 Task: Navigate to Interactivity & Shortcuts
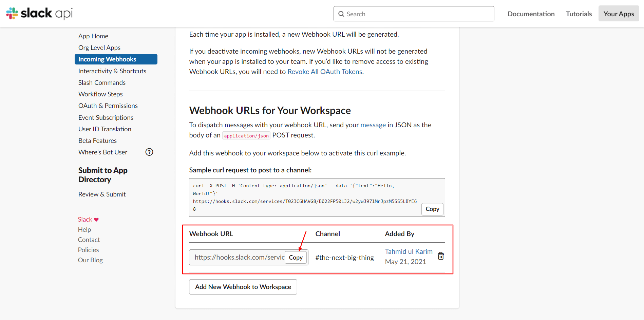coord(112,71)
